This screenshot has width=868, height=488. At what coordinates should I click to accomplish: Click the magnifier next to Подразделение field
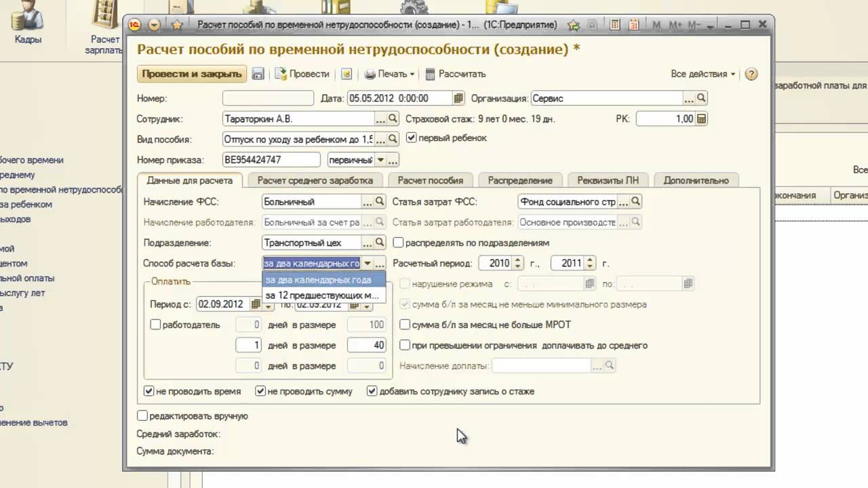pos(380,243)
